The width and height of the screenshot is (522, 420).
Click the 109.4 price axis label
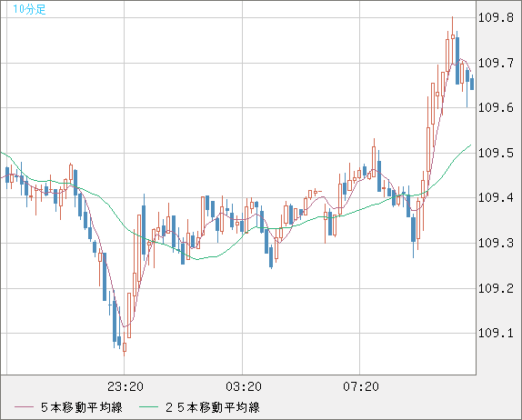click(496, 197)
